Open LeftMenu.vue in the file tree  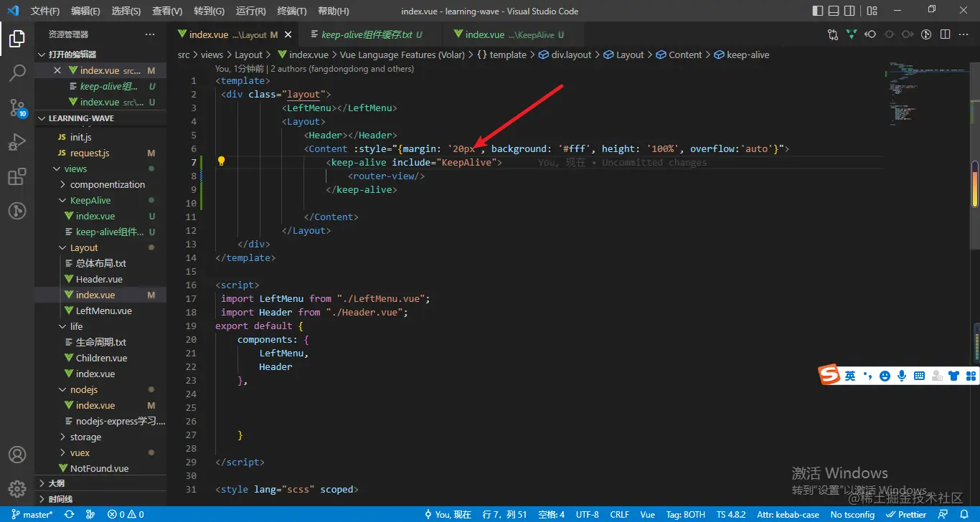point(104,310)
